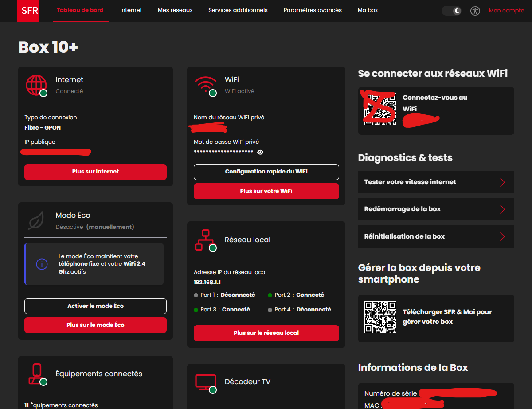The image size is (532, 409).
Task: Click the info icon in Mode Éco notice
Action: pos(42,264)
